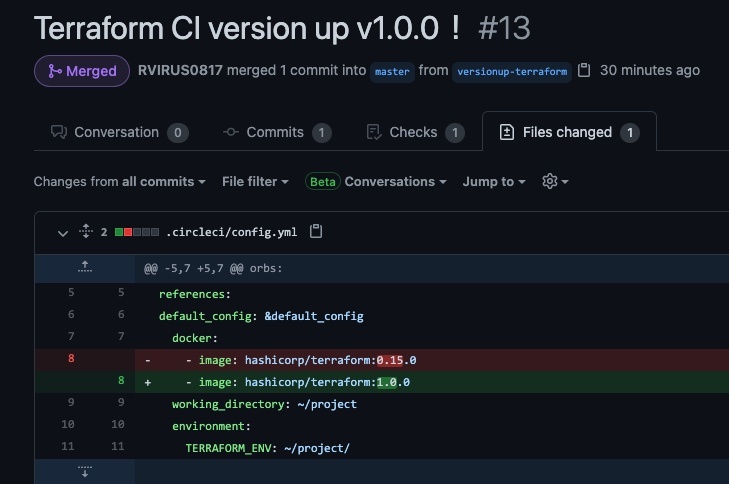This screenshot has height=484, width=729.
Task: Copy the .circleci/config.yml file path
Action: pyautogui.click(x=316, y=232)
